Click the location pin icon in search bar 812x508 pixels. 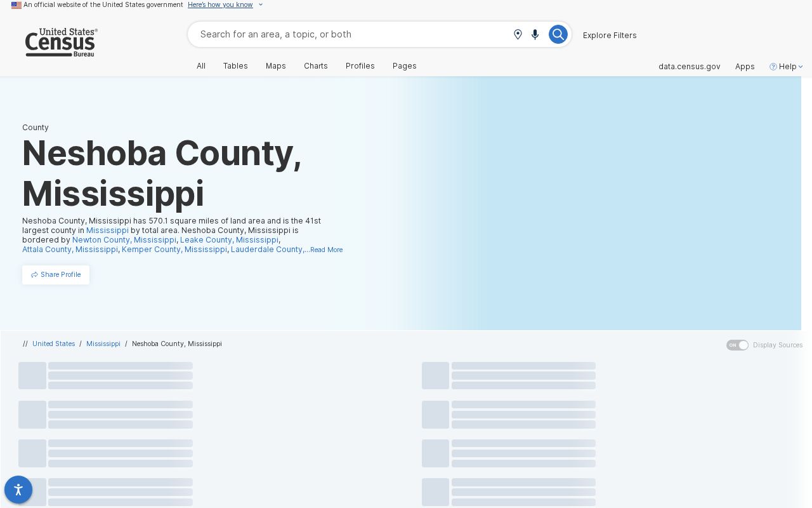[x=518, y=34]
